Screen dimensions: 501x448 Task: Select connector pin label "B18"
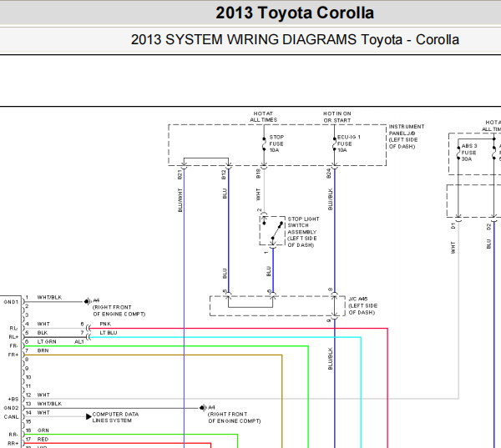(x=259, y=174)
